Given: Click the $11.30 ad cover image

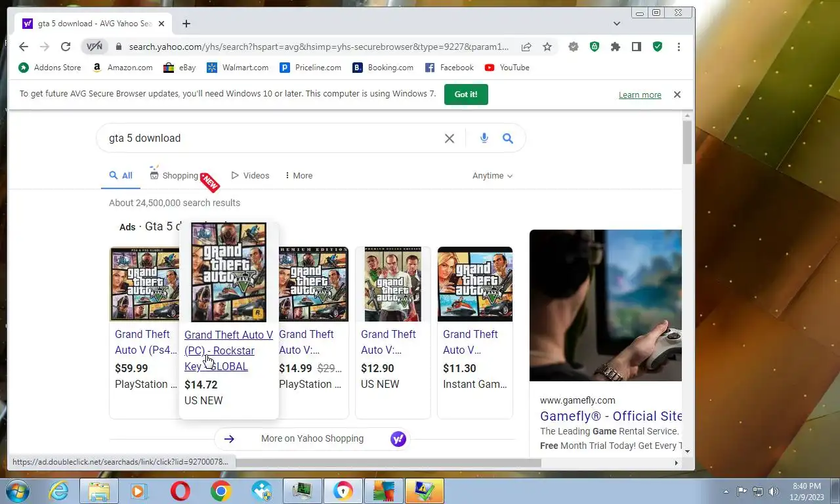Looking at the screenshot, I should tap(475, 284).
